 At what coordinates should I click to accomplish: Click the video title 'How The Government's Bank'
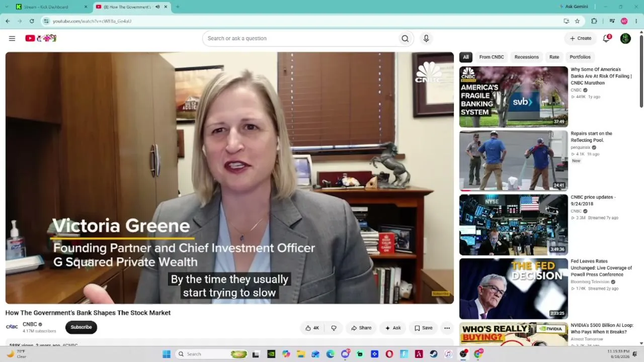coord(88,313)
